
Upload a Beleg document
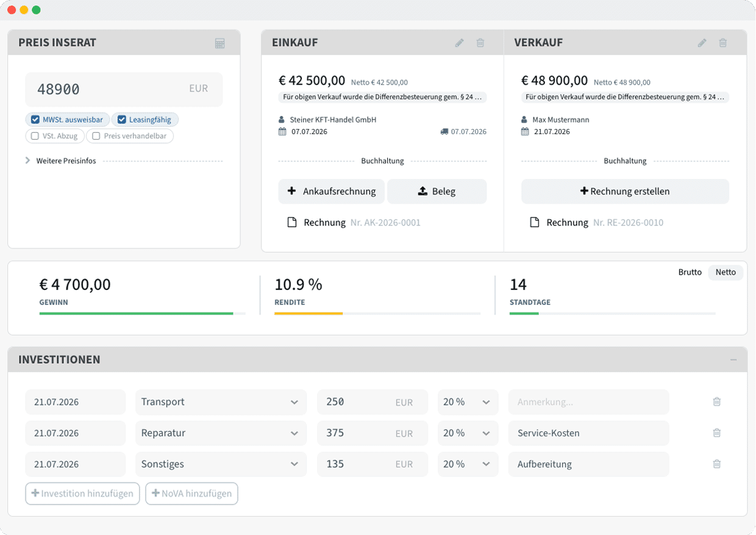point(437,191)
